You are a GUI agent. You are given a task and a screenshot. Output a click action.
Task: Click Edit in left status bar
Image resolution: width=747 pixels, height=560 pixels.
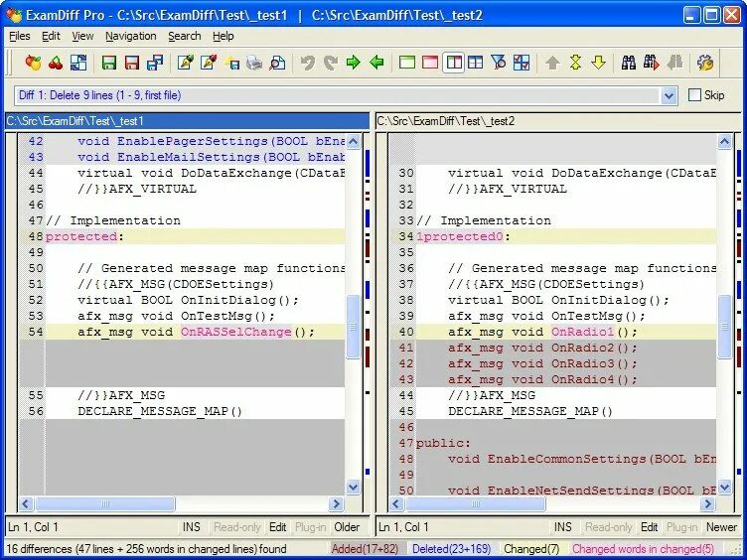click(x=278, y=527)
